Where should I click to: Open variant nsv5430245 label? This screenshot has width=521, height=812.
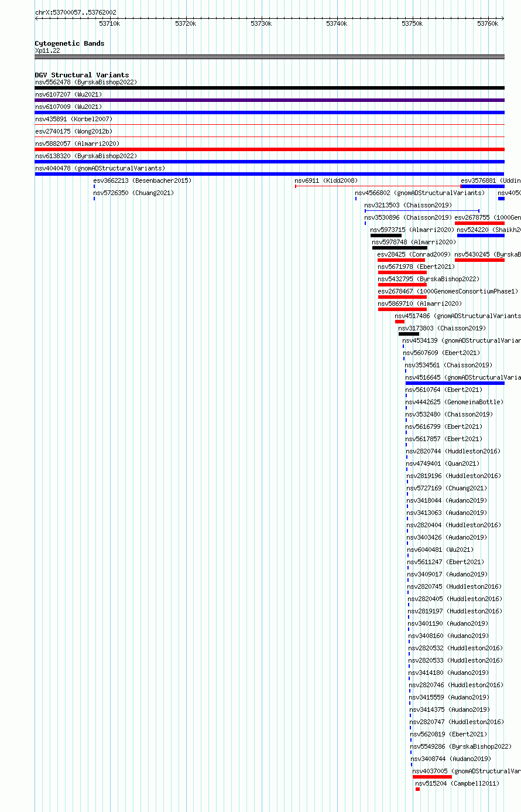[x=488, y=254]
